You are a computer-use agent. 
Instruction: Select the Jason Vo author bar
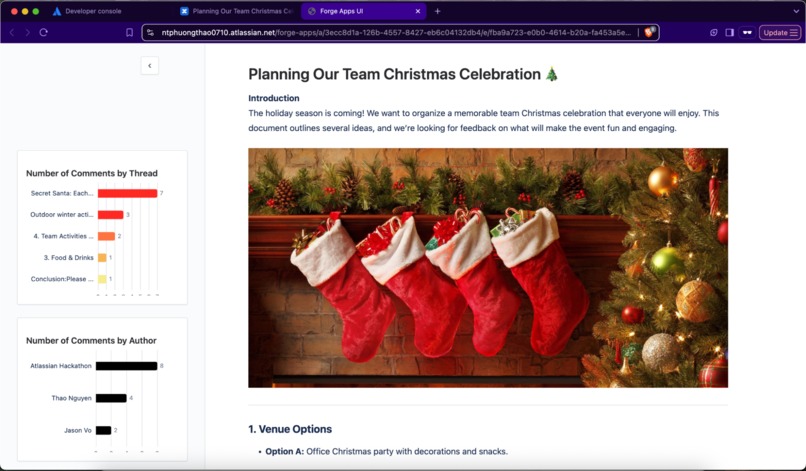click(x=103, y=430)
